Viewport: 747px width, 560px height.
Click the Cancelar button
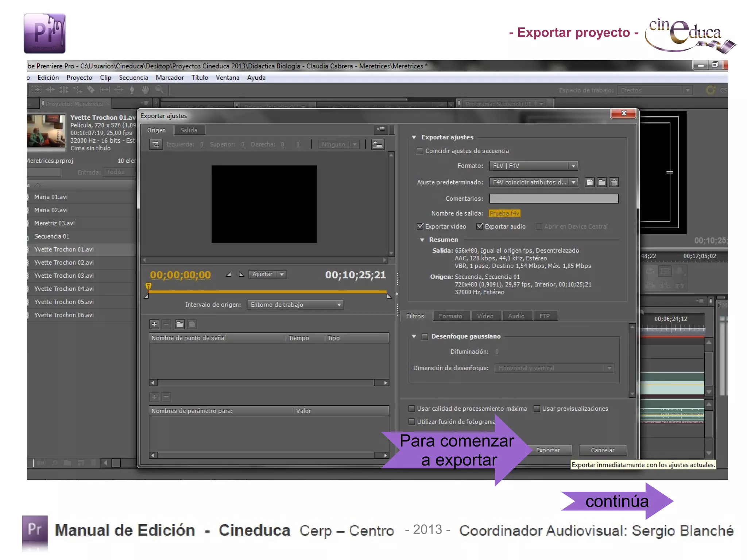click(x=603, y=450)
